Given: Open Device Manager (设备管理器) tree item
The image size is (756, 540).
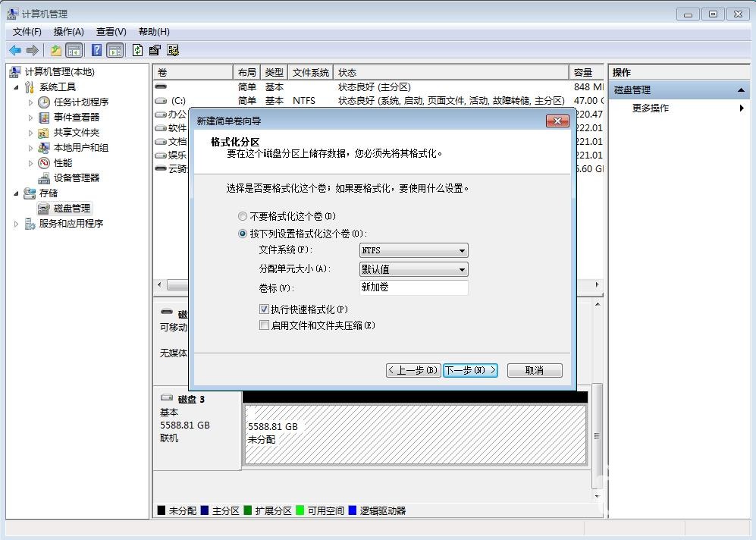Looking at the screenshot, I should [x=76, y=178].
